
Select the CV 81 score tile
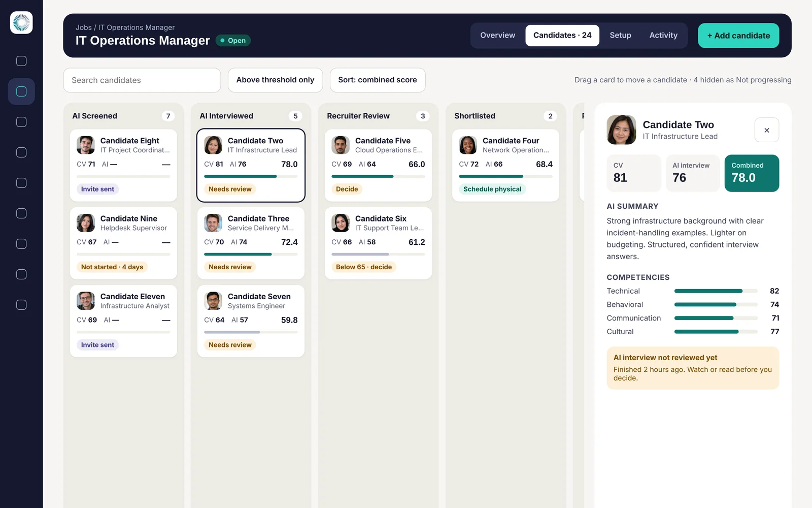pos(634,173)
